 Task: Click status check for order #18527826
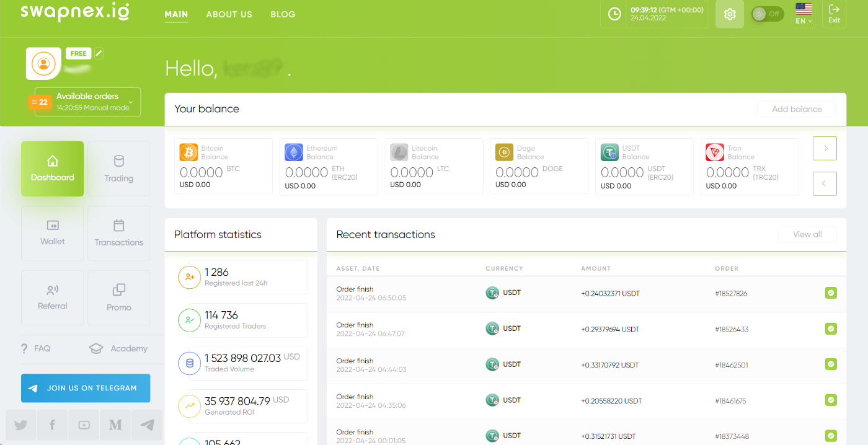[831, 293]
